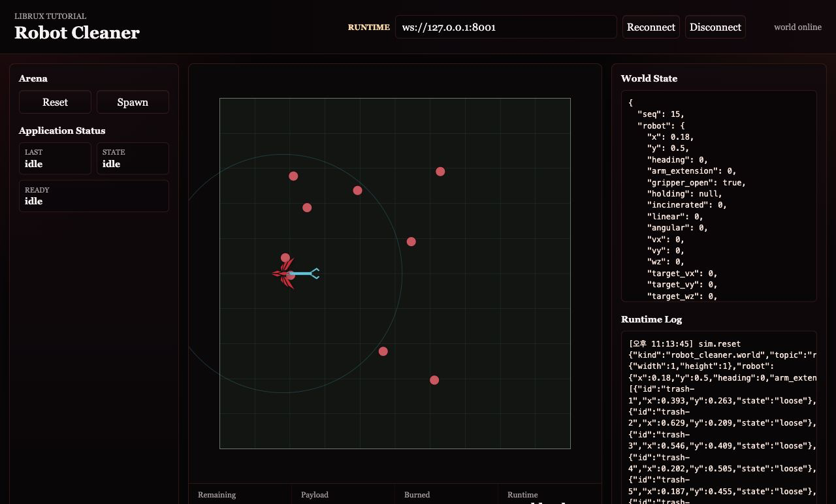
Task: Click the trash dot directly below the left-side top dot
Action: click(x=307, y=208)
